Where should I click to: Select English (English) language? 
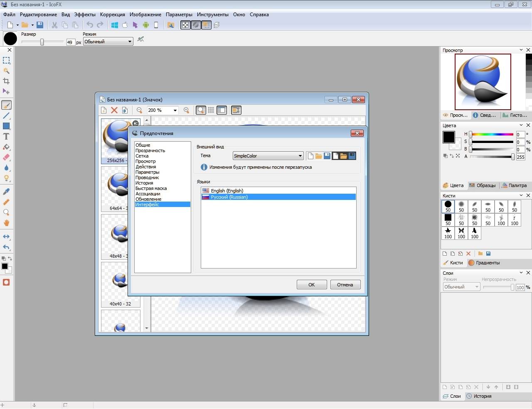[x=278, y=191]
